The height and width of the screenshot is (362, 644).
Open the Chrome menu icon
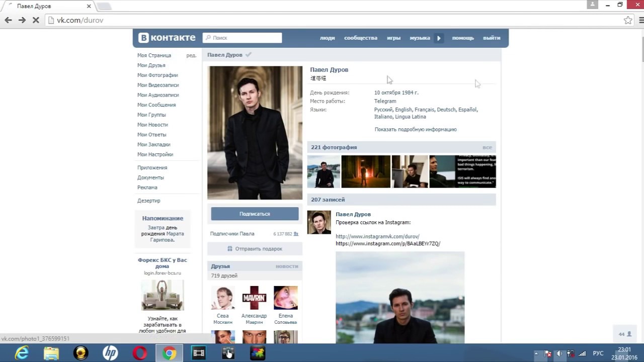[641, 20]
